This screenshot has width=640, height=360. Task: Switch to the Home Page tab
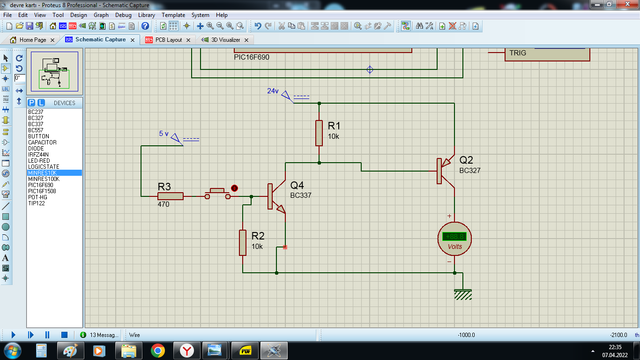(32, 40)
